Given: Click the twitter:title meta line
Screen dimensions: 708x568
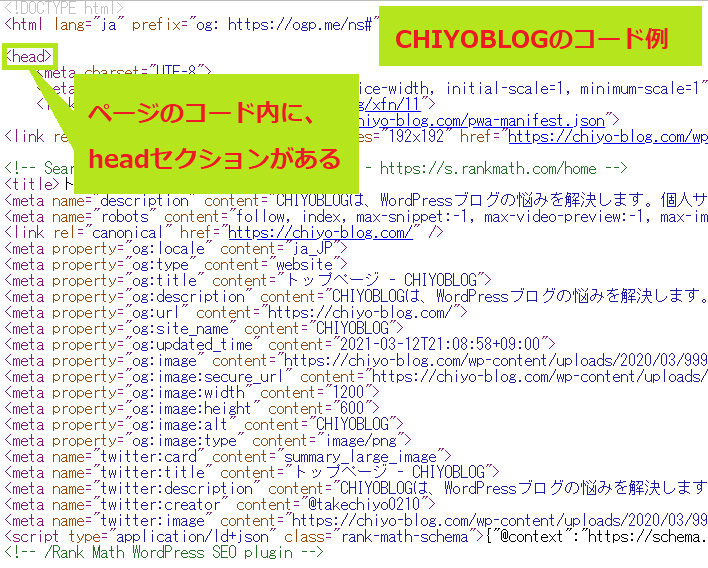Looking at the screenshot, I should pyautogui.click(x=252, y=473).
